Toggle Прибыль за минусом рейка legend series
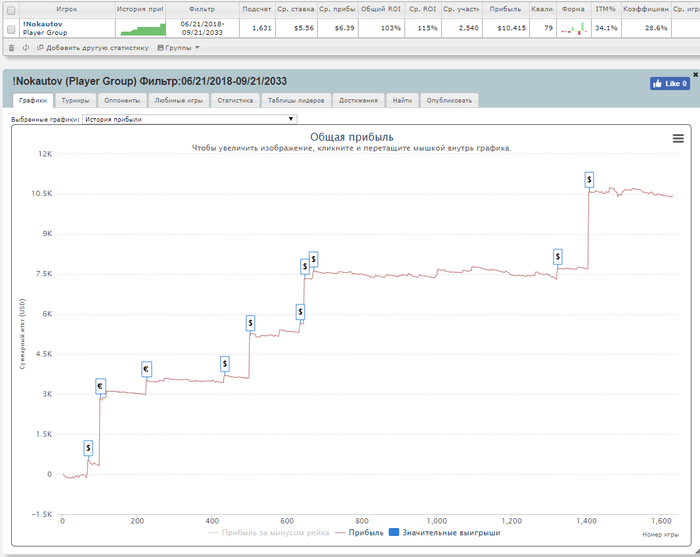The image size is (700, 557). [269, 532]
